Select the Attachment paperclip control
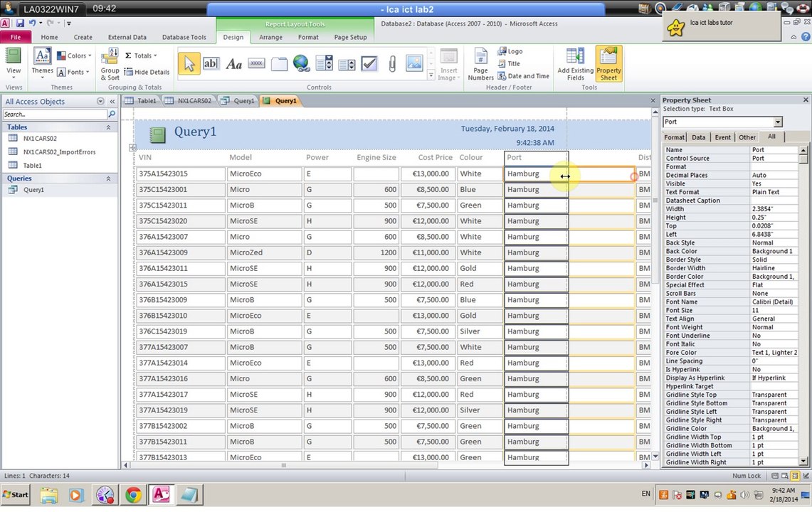The width and height of the screenshot is (812, 512). [392, 64]
